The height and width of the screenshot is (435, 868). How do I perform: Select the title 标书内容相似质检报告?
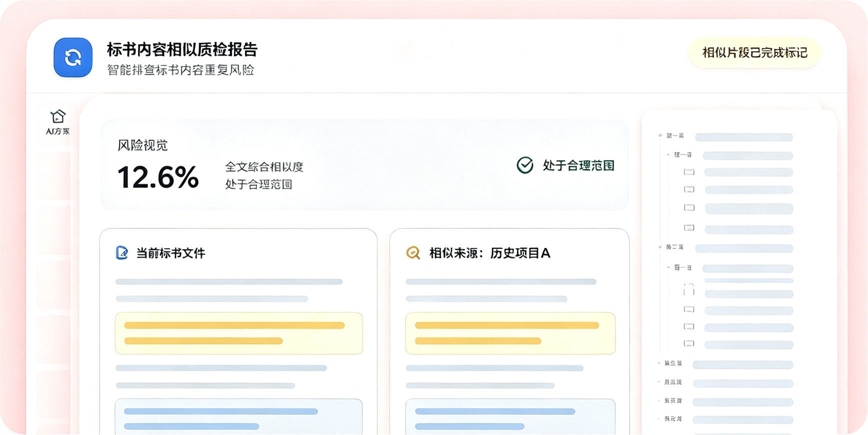pos(182,49)
